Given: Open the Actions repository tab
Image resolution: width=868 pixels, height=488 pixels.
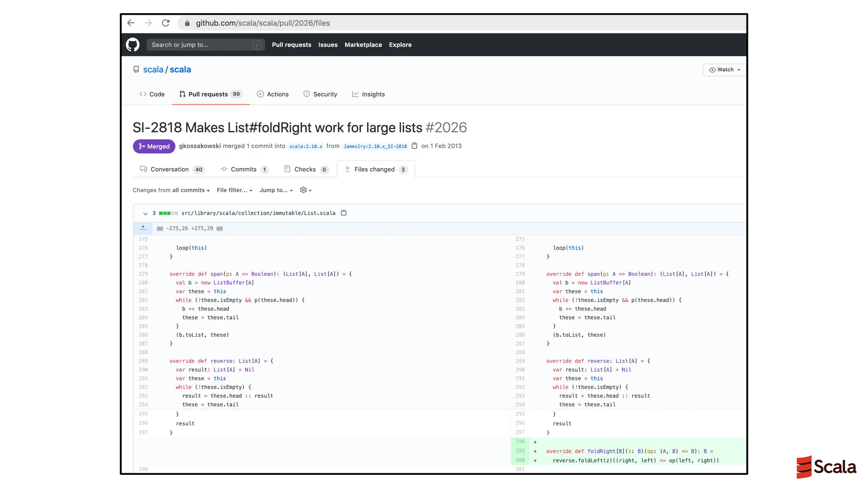Looking at the screenshot, I should [x=273, y=94].
